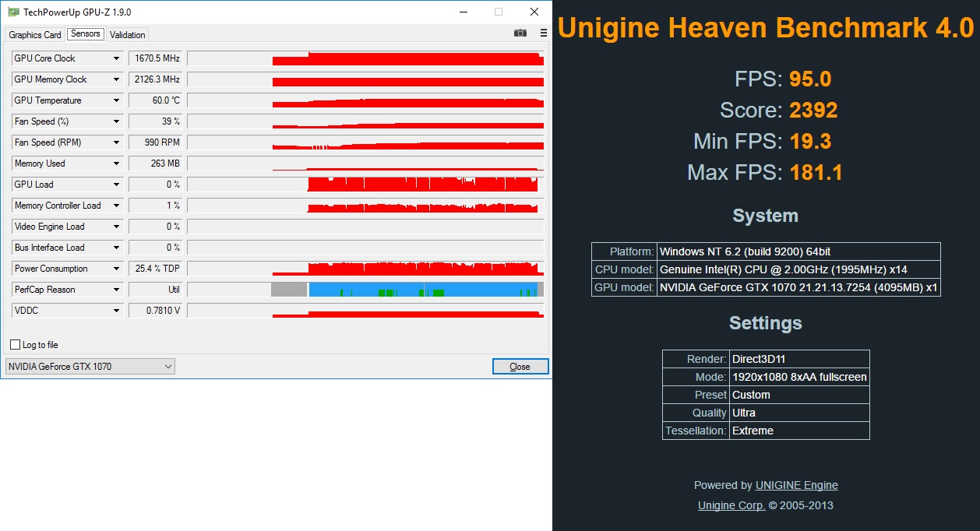Click the GPU-Z app icon in title bar

12,12
